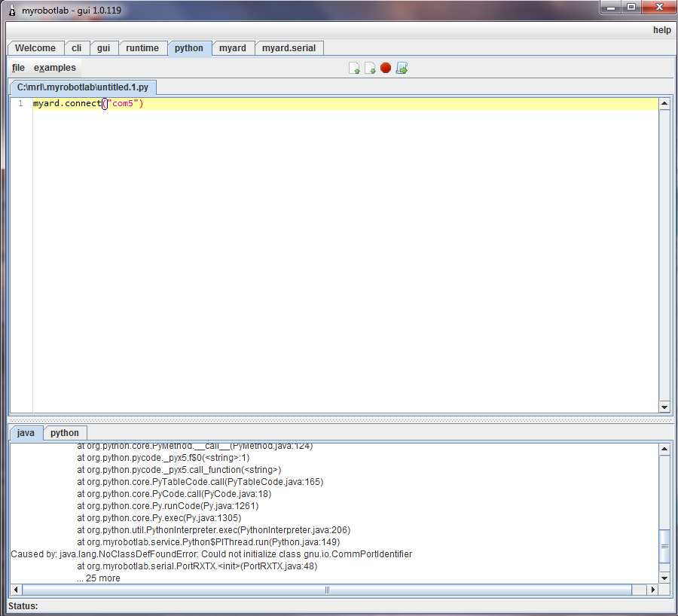This screenshot has height=616, width=678.
Task: Click the "_pyx5.f$0" stack trace line
Action: pyautogui.click(x=163, y=457)
